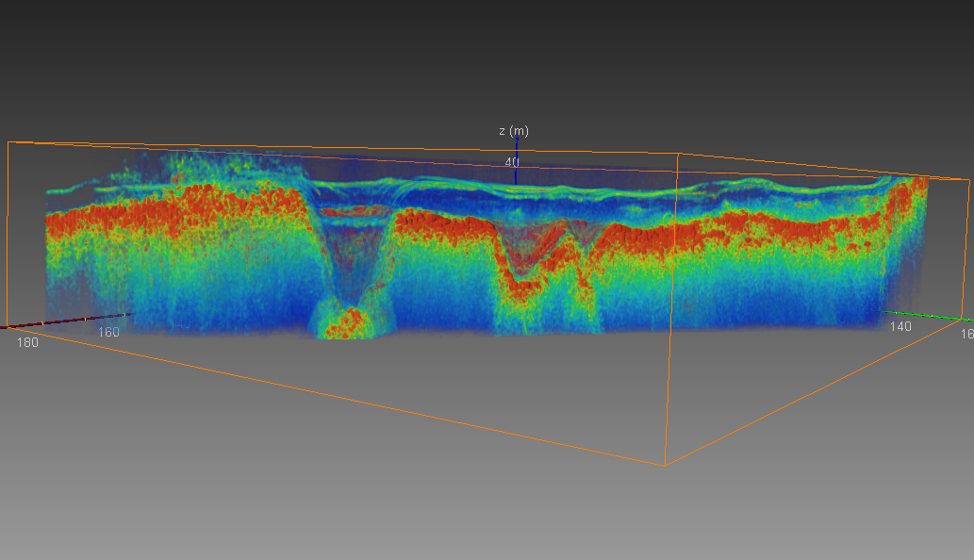Click the top-left corner of orange bounding box

[x=8, y=142]
